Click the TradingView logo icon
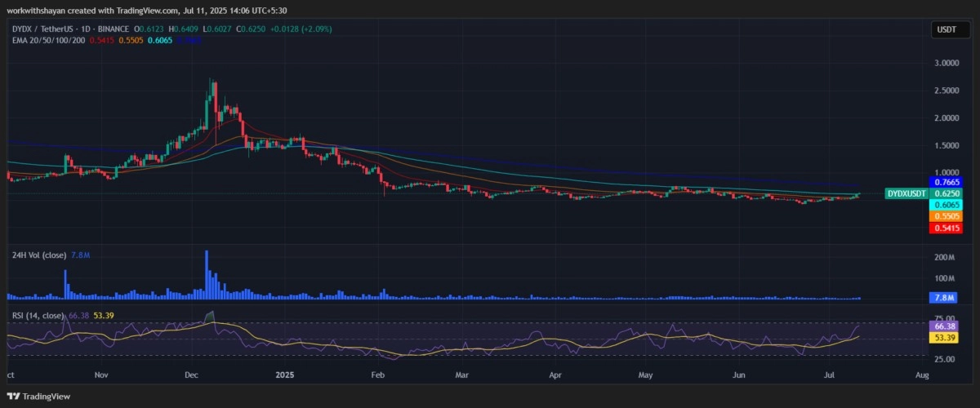Image resolution: width=980 pixels, height=408 pixels. 12,396
